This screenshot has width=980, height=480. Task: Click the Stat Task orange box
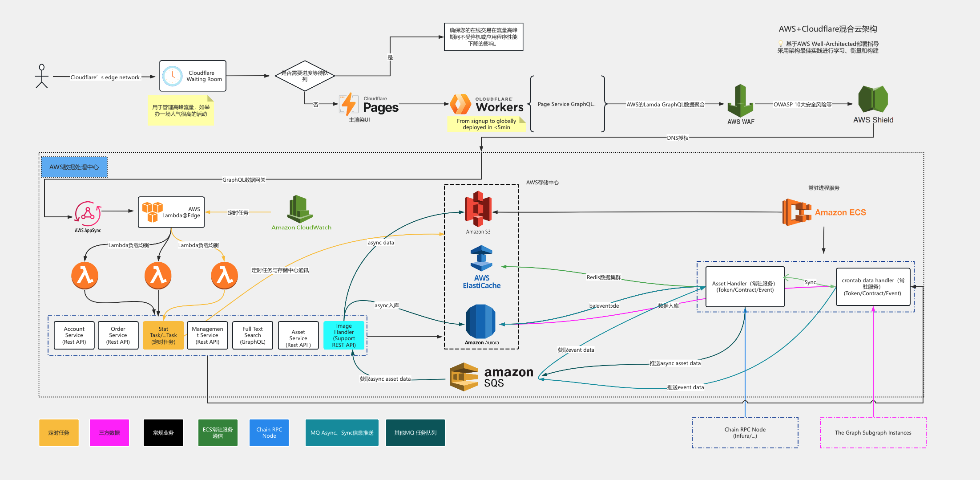(163, 335)
